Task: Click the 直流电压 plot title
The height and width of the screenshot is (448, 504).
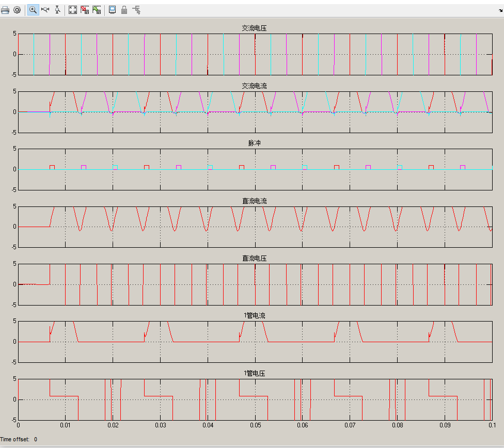Action: click(x=254, y=258)
